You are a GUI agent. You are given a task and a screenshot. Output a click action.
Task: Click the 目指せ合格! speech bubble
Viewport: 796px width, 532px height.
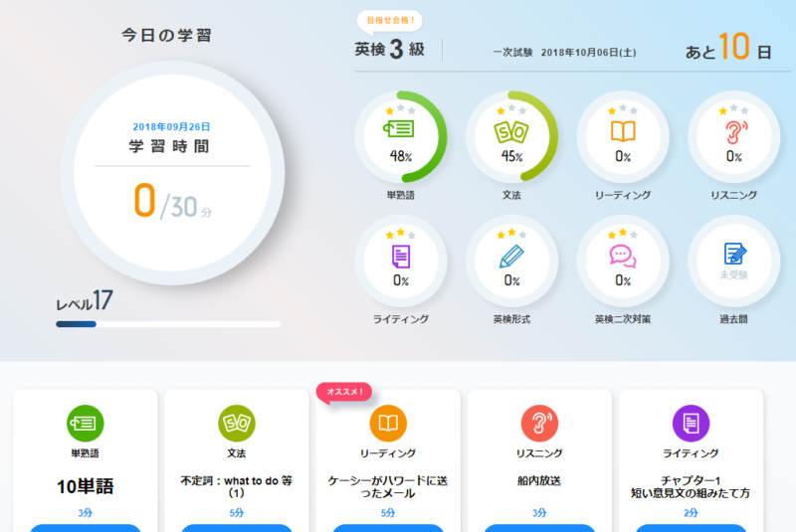click(x=390, y=21)
